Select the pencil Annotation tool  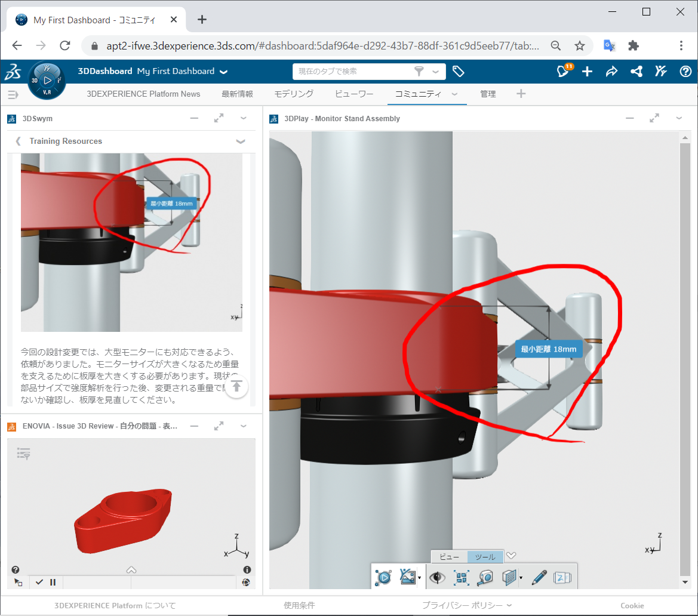click(x=539, y=578)
